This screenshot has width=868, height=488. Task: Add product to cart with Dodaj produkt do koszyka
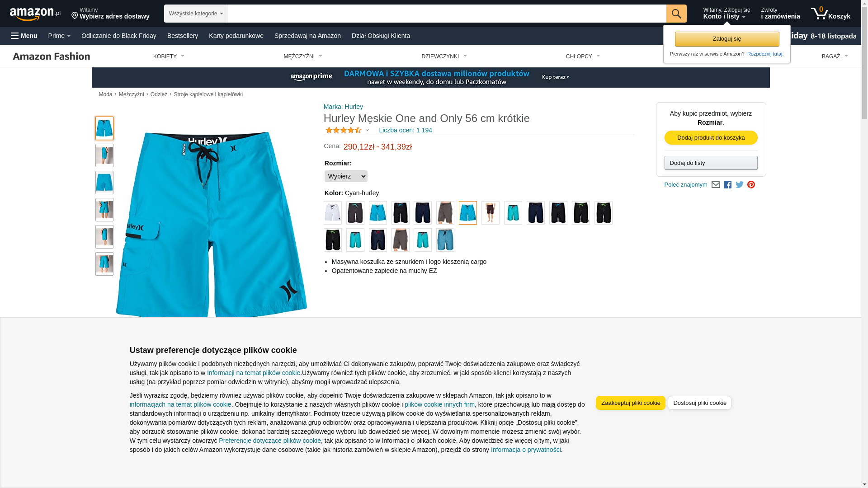point(711,137)
